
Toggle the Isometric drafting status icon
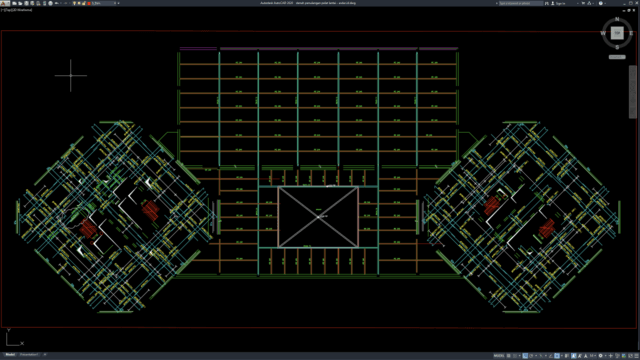[541, 356]
